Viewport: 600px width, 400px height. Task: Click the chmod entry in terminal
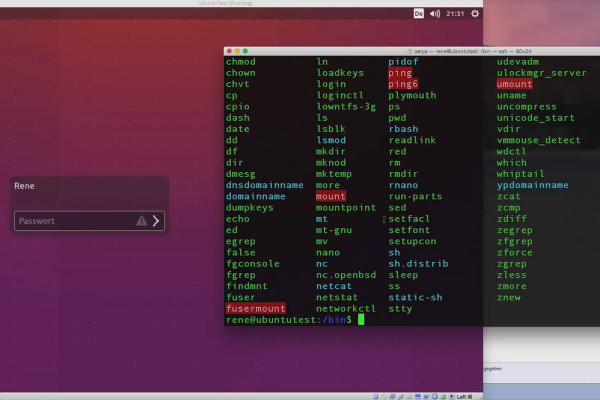[x=241, y=62]
